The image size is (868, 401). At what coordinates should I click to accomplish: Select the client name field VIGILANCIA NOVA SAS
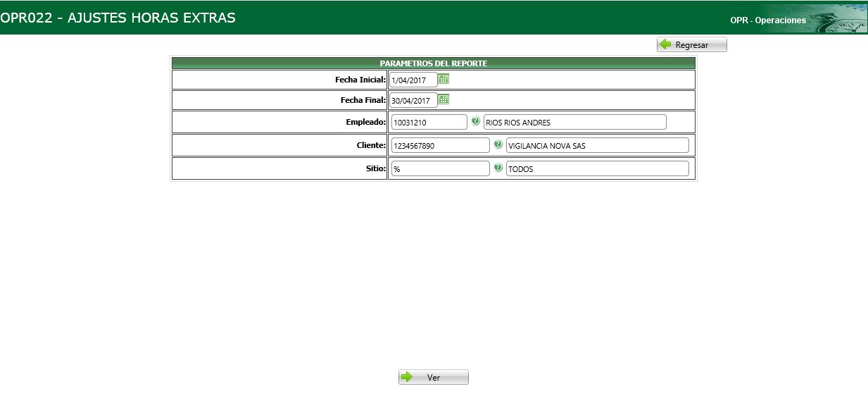tap(597, 146)
